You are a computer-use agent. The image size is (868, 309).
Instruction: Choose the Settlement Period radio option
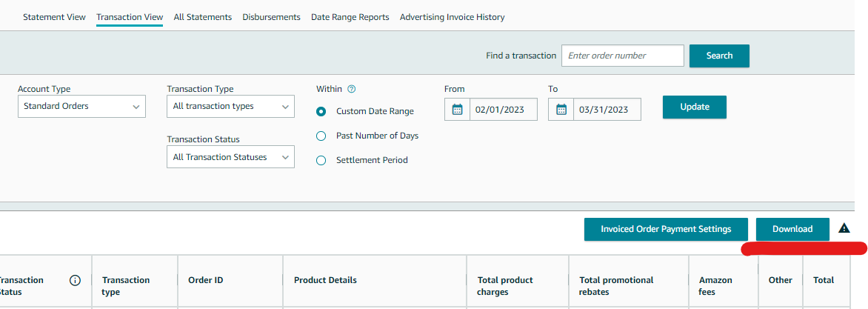coord(321,160)
